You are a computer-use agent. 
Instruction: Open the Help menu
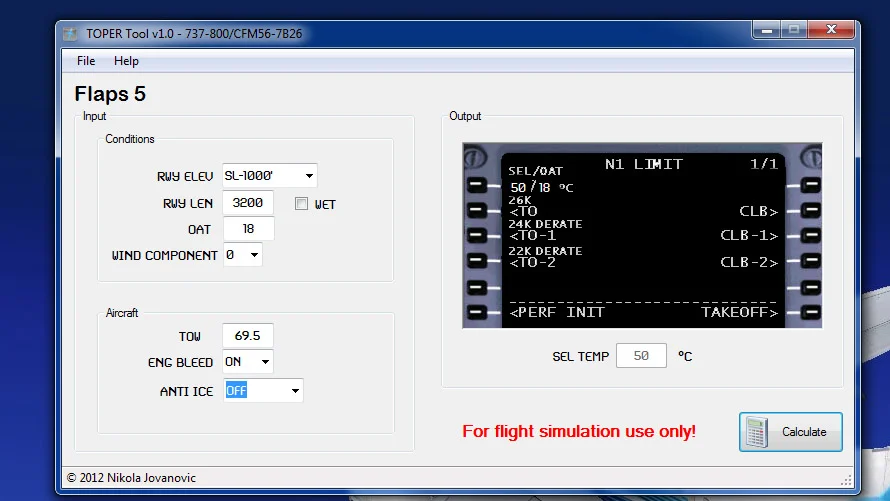(126, 61)
